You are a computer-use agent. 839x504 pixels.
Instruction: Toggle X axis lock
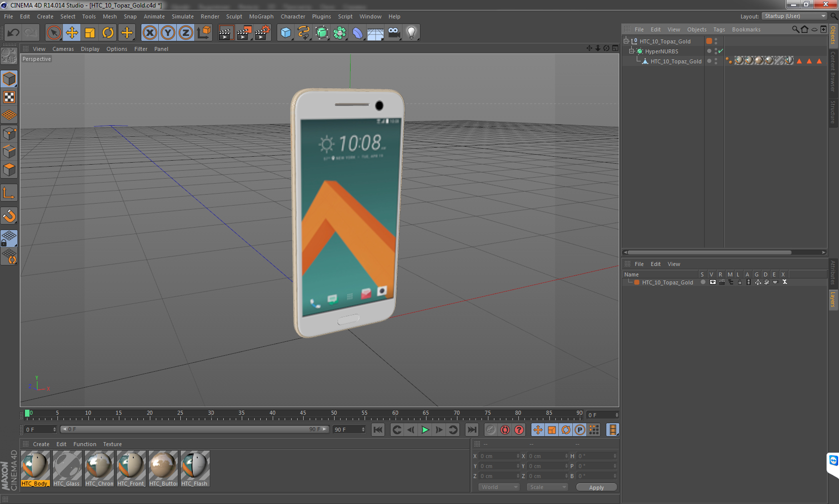tap(150, 33)
